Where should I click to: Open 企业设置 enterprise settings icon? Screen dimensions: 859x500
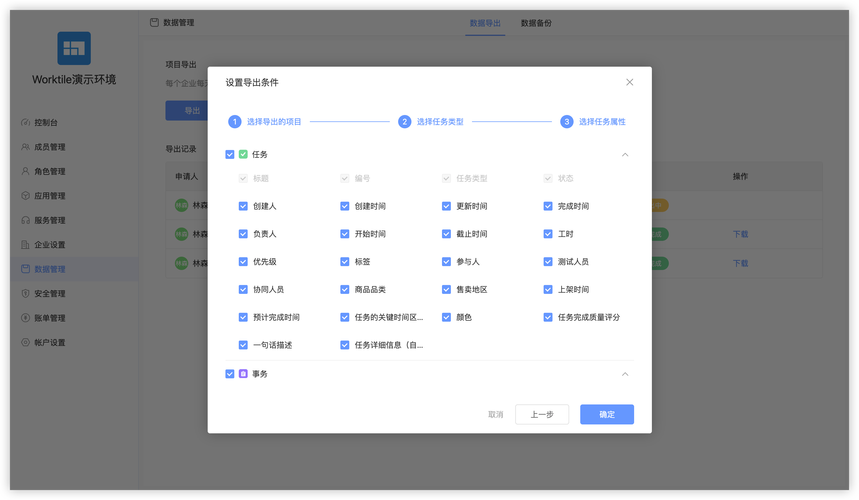(x=25, y=244)
